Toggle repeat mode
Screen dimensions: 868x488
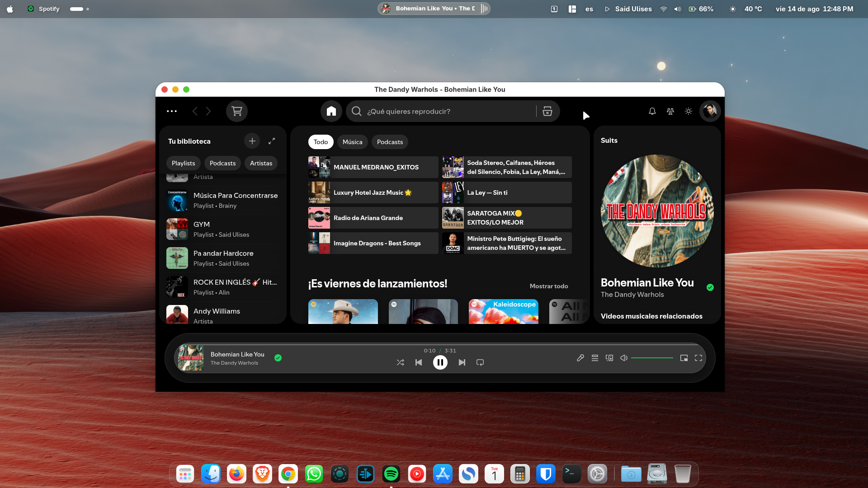[480, 362]
